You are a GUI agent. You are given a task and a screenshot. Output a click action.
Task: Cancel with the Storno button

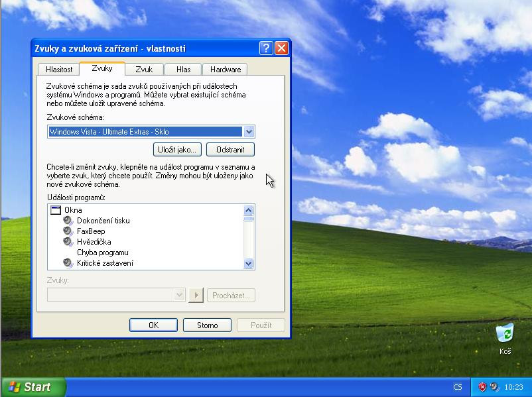208,325
